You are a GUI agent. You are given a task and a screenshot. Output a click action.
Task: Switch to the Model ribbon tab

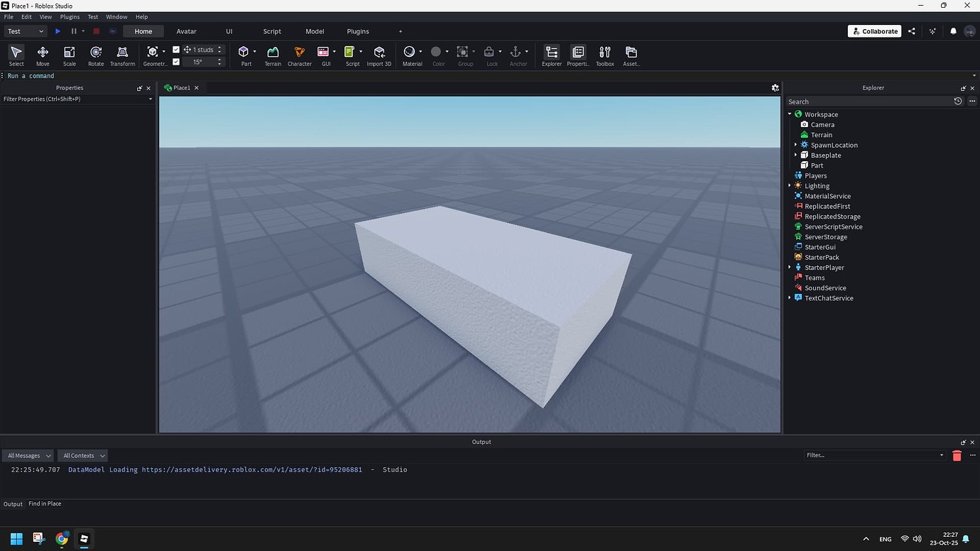coord(315,31)
